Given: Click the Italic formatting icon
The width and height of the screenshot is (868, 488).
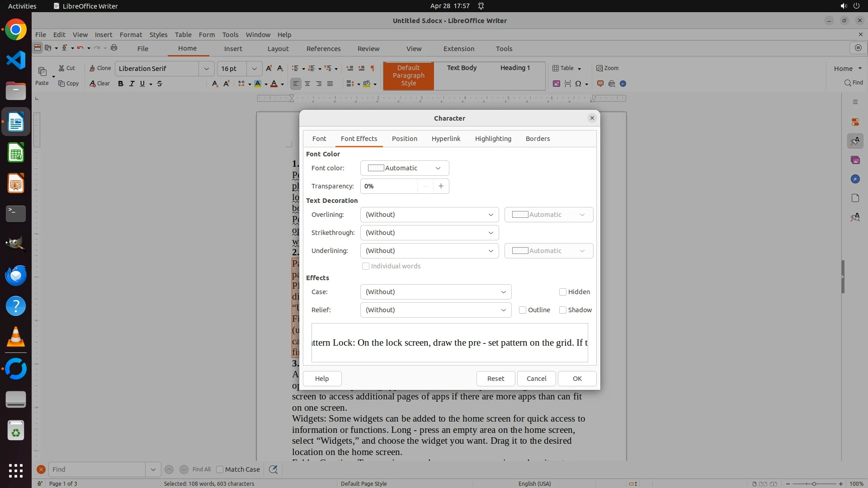Looking at the screenshot, I should click(132, 84).
